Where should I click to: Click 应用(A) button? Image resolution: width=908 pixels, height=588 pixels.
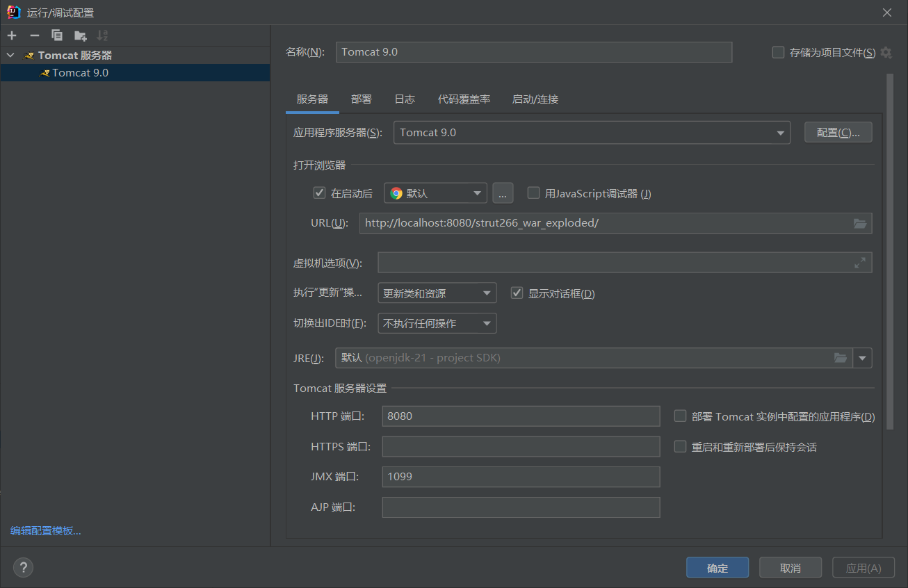pos(864,568)
